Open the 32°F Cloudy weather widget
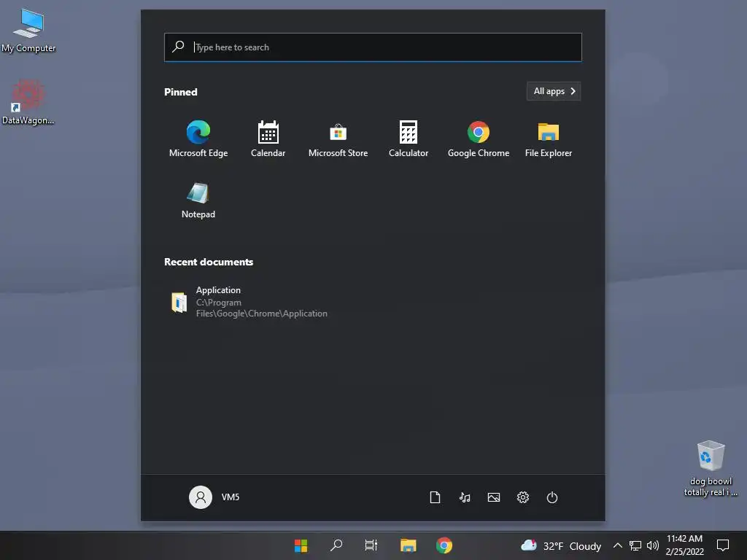This screenshot has width=747, height=560. [x=561, y=545]
